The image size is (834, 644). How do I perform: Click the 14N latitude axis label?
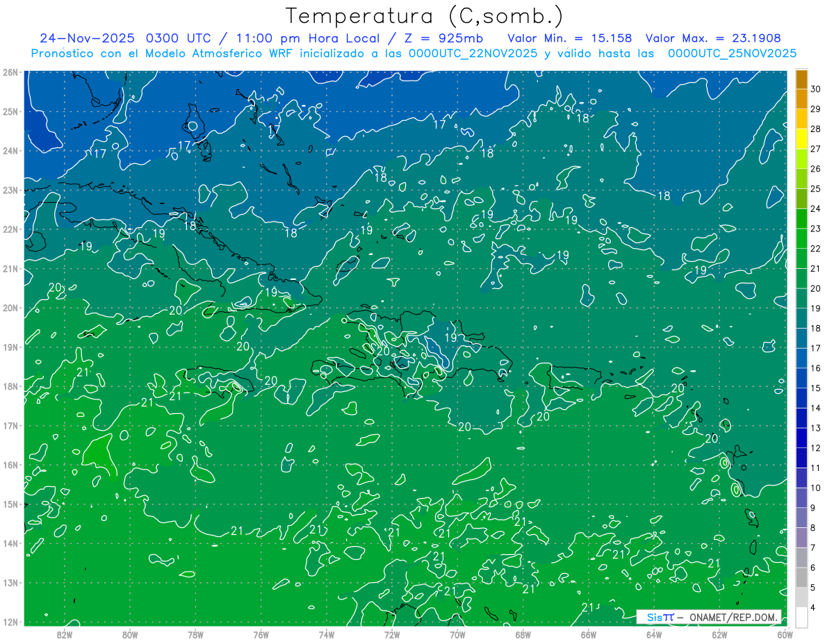click(x=10, y=543)
